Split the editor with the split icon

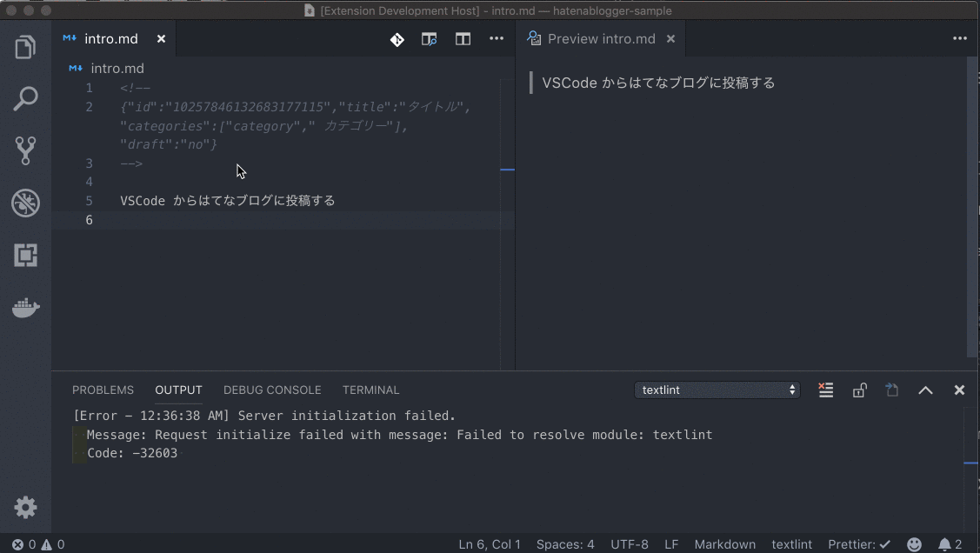(463, 39)
